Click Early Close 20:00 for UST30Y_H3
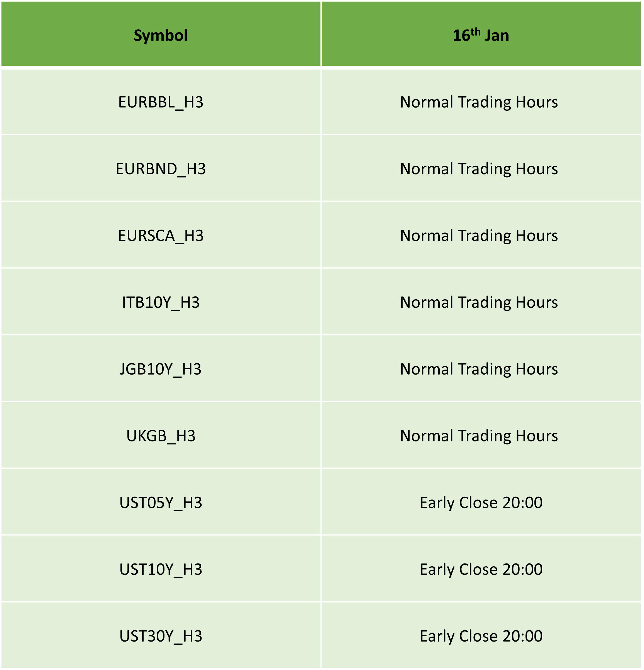This screenshot has width=644, height=670. pyautogui.click(x=481, y=635)
